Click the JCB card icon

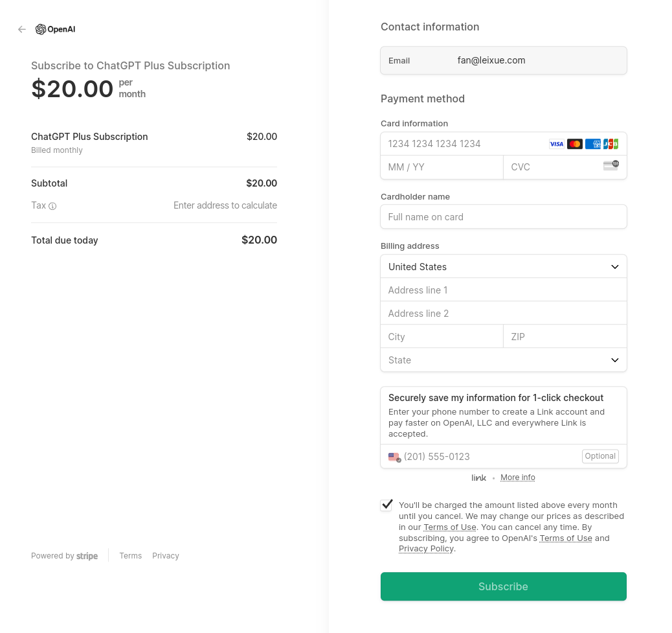(x=610, y=144)
